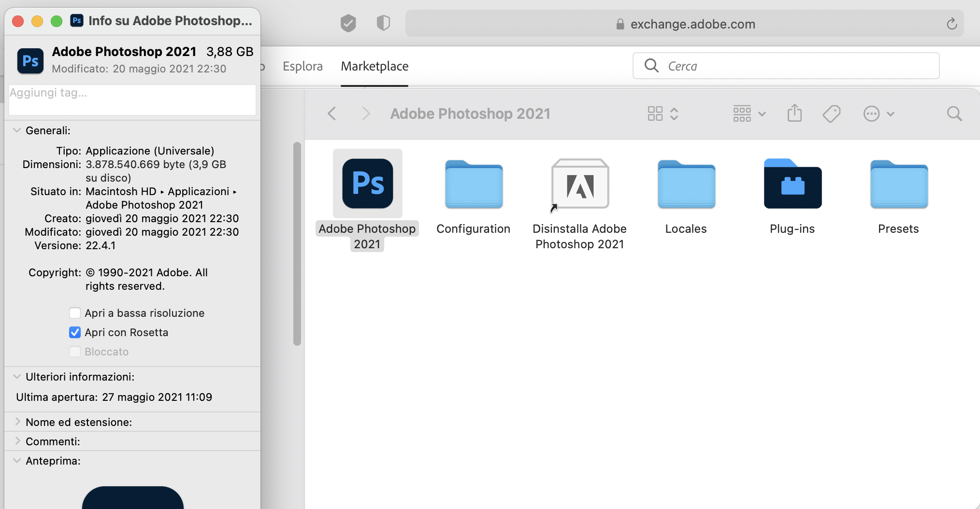980x509 pixels.
Task: Click the Copyright 1990-2021 Adobe text
Action: [x=146, y=279]
